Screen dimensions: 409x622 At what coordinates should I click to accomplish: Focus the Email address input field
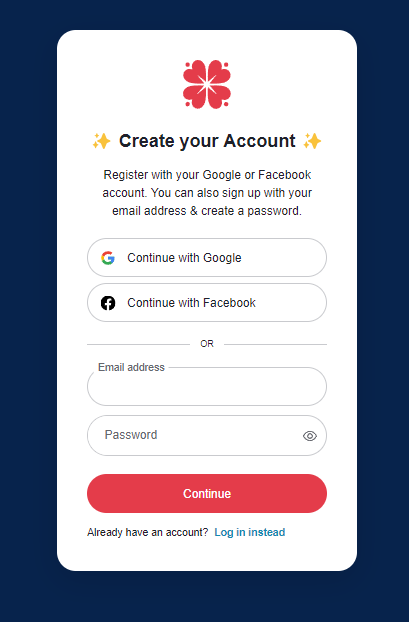[207, 386]
